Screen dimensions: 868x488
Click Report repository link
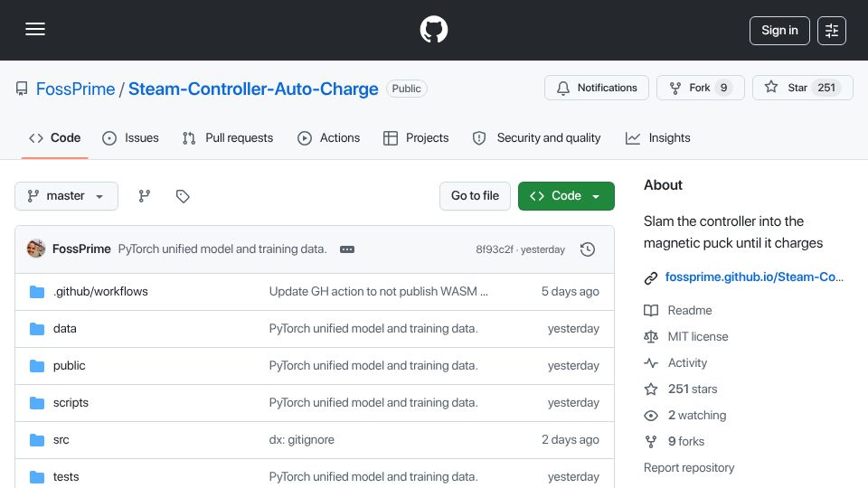[x=689, y=467]
